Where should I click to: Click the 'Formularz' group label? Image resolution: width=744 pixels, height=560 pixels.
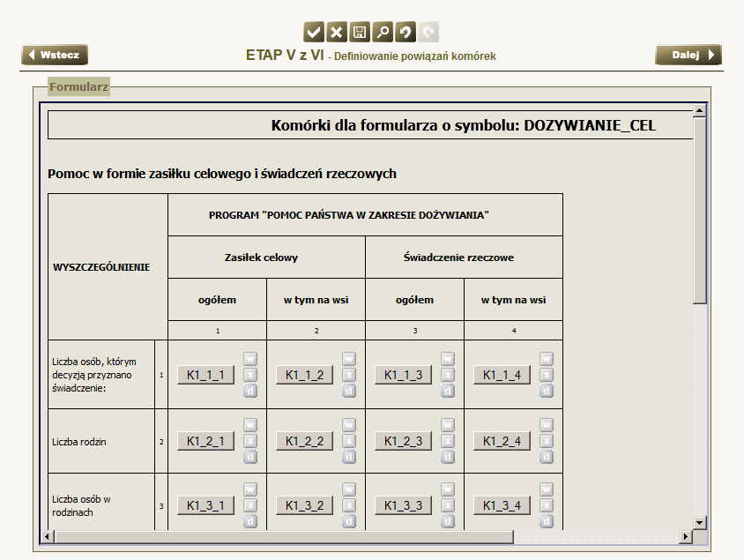pos(78,86)
